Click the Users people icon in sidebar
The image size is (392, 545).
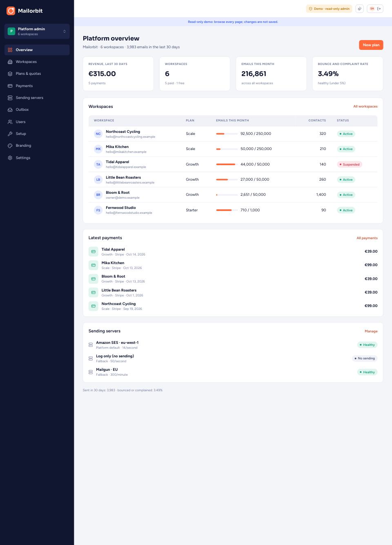10,122
